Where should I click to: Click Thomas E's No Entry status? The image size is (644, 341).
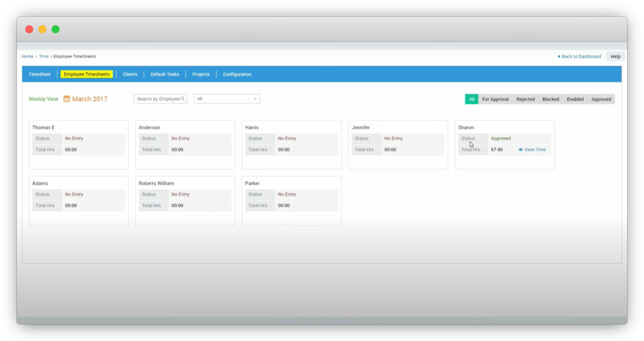tap(74, 138)
